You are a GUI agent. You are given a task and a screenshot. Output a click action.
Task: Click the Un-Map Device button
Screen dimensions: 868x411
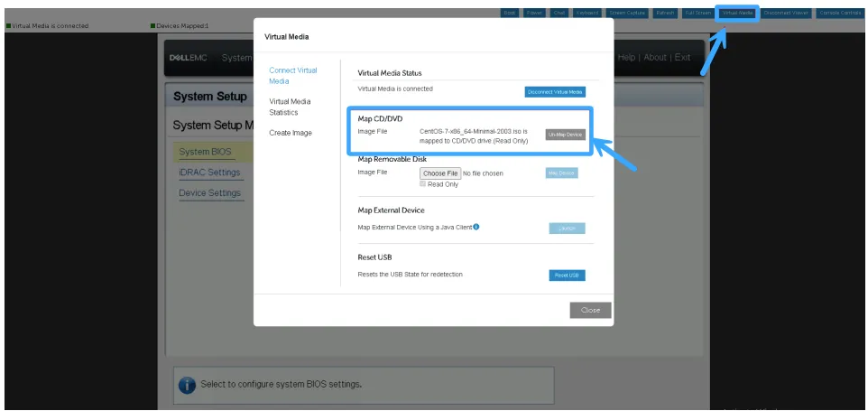pos(566,135)
